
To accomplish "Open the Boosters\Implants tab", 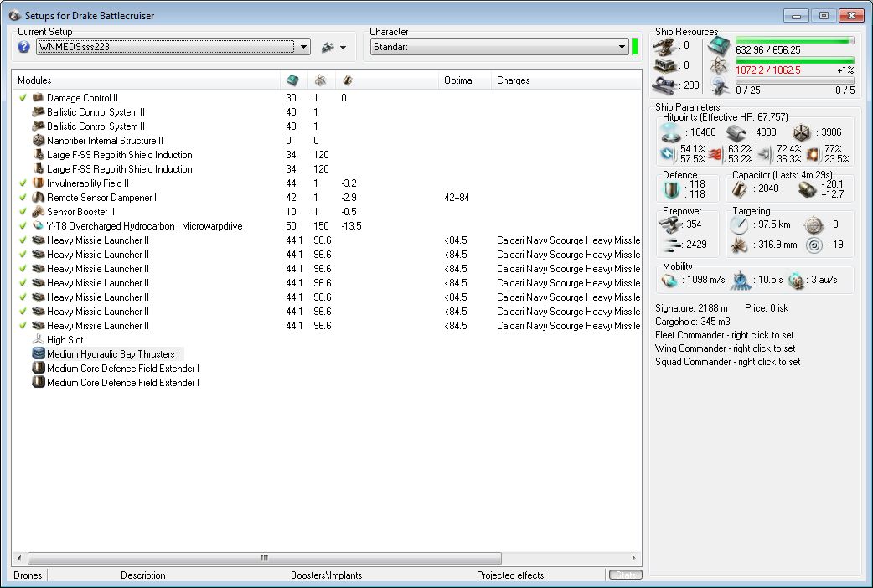I will point(325,575).
